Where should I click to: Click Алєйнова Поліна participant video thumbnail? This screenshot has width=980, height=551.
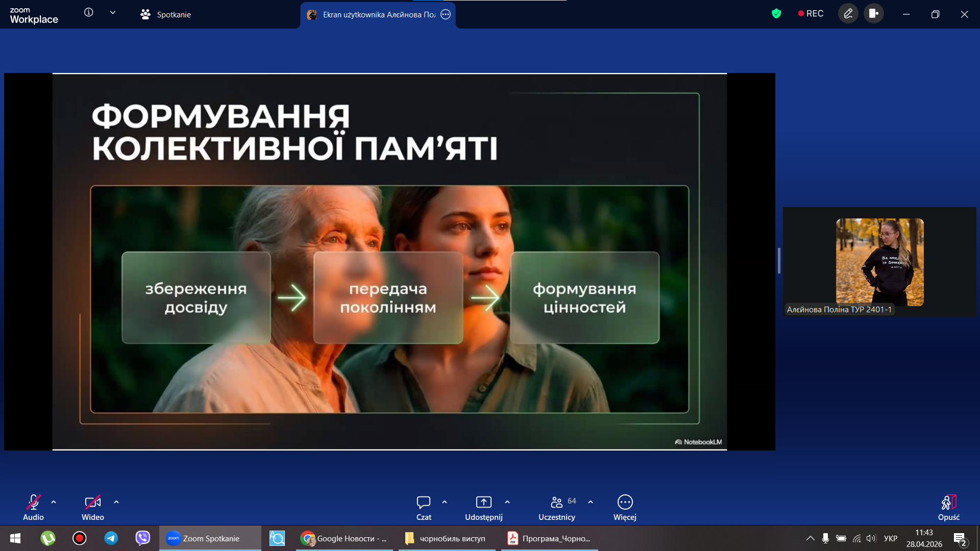pos(879,262)
